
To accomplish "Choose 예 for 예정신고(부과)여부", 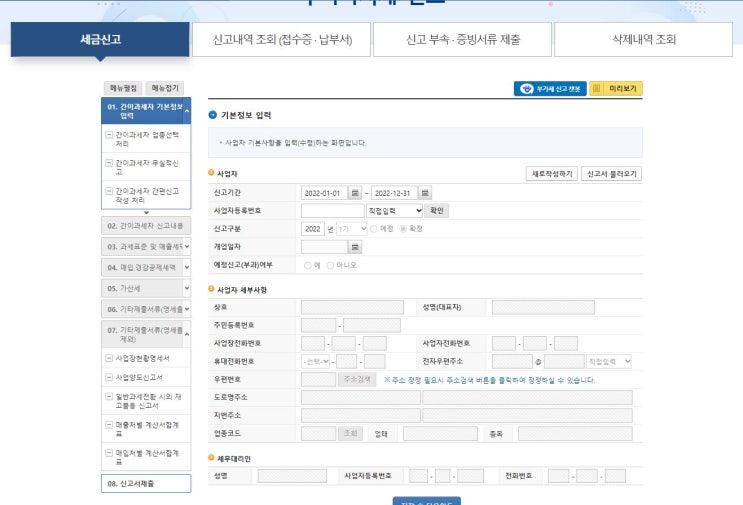I will tap(308, 265).
